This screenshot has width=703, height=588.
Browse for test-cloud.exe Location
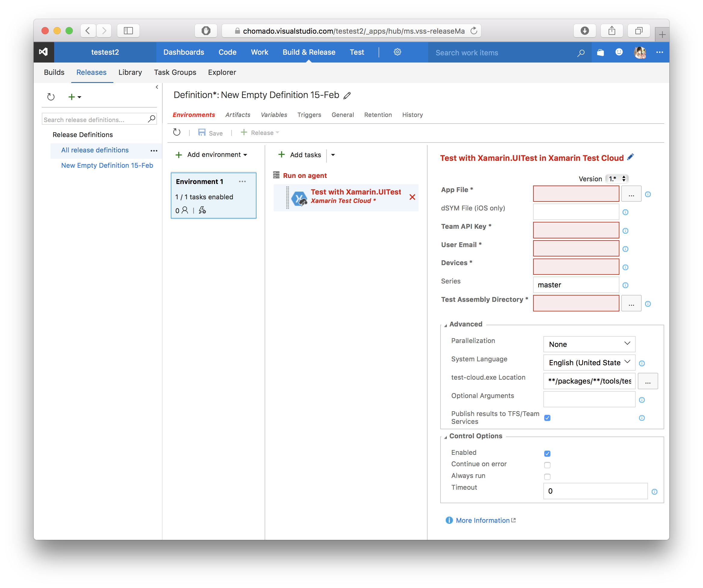click(647, 381)
